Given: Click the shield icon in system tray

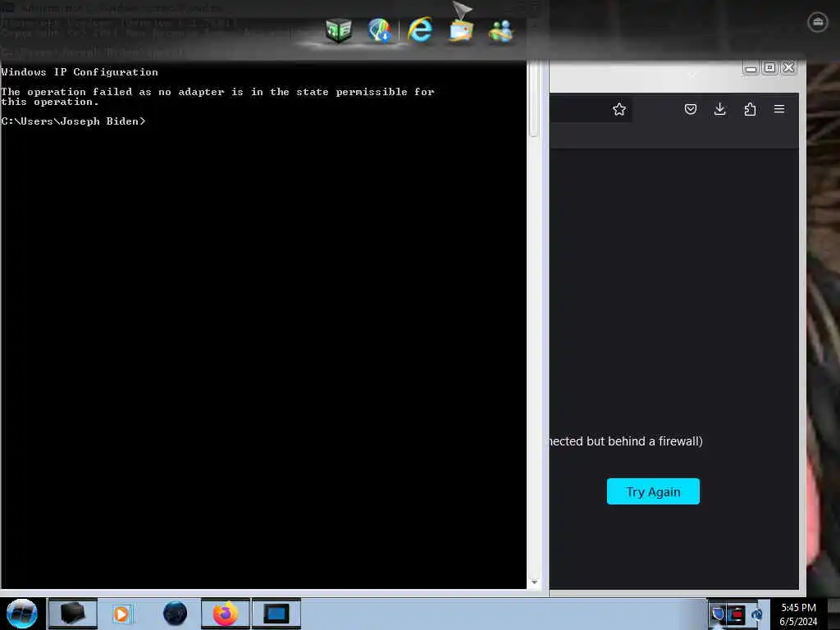Looking at the screenshot, I should tap(717, 614).
